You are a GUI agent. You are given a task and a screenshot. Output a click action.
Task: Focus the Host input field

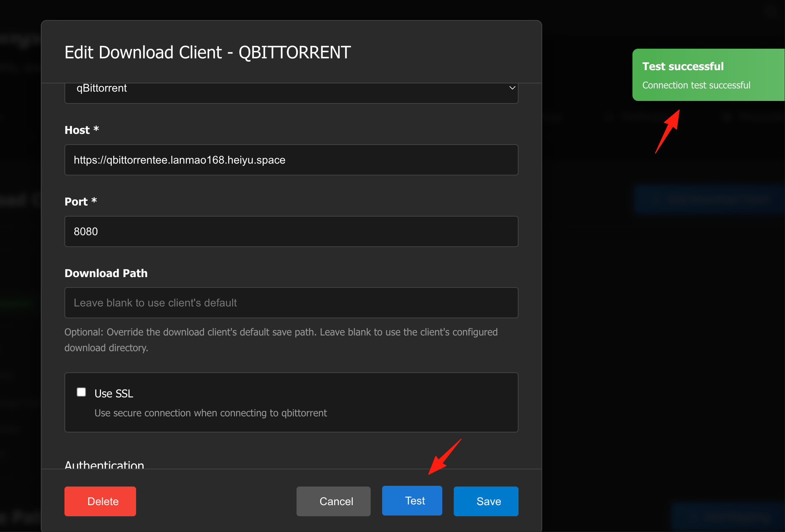tap(292, 160)
